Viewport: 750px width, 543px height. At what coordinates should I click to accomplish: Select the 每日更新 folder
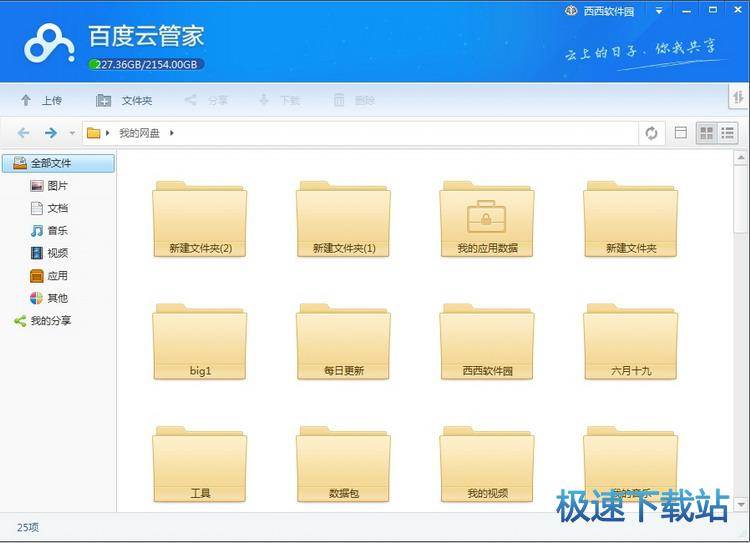[343, 342]
